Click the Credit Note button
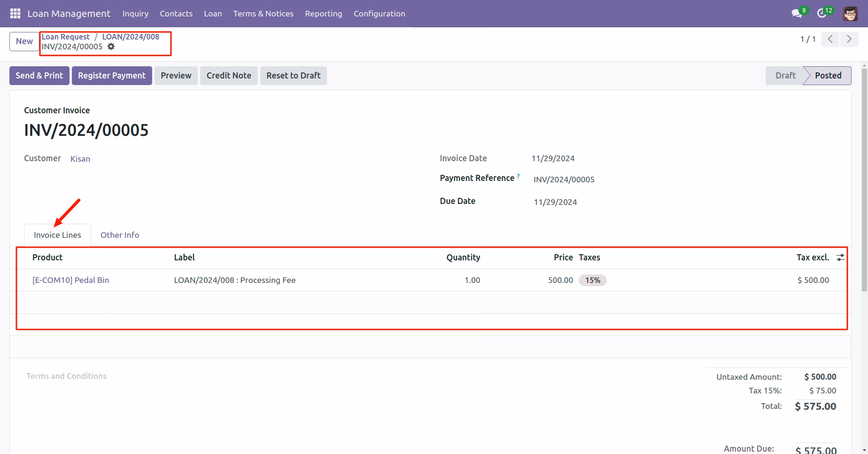The height and width of the screenshot is (454, 868). pos(229,76)
